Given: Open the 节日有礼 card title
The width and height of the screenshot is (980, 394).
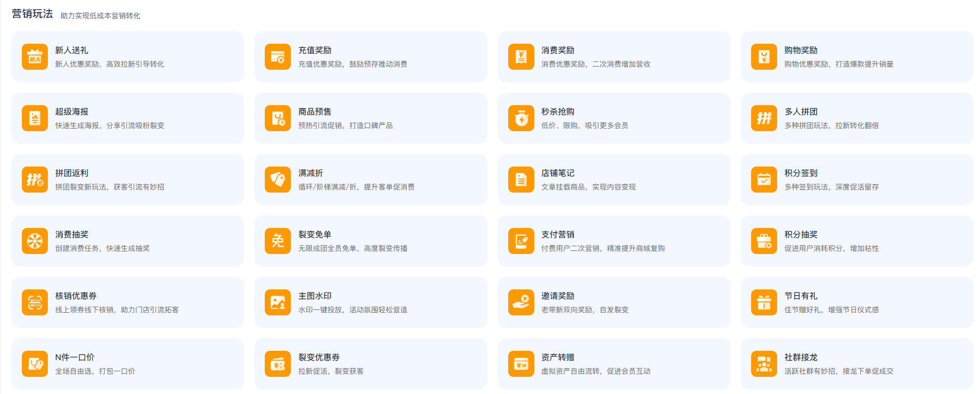Looking at the screenshot, I should 801,296.
